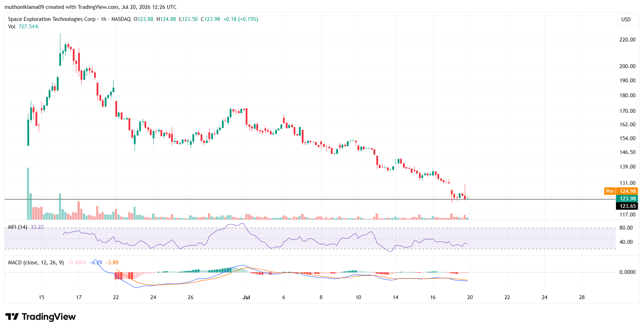Click the 0.0000 MACD scale label

click(x=627, y=272)
